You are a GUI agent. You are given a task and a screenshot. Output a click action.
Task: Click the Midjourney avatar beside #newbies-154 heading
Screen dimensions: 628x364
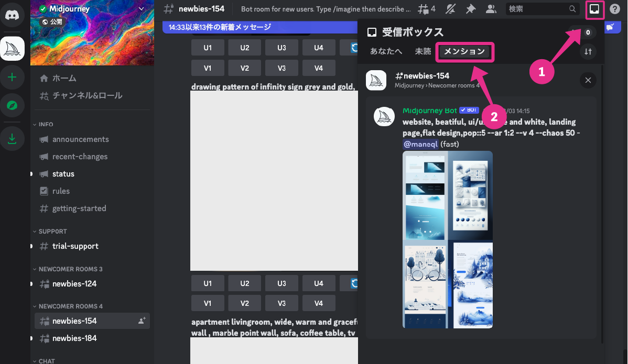[376, 80]
